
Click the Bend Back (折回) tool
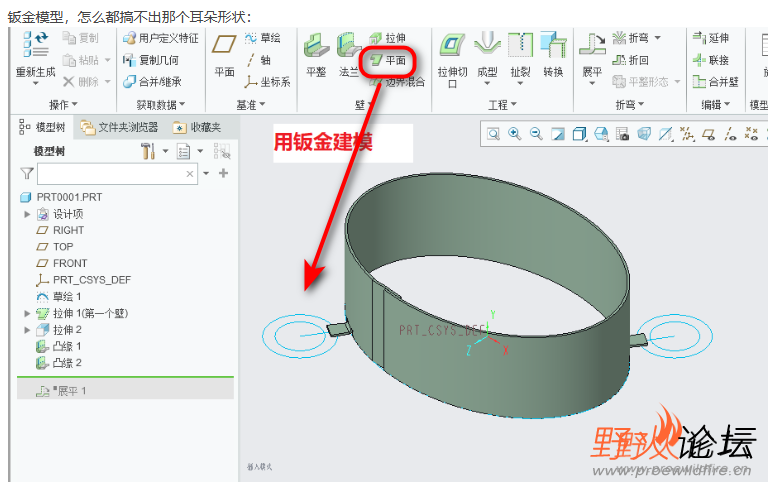point(630,60)
